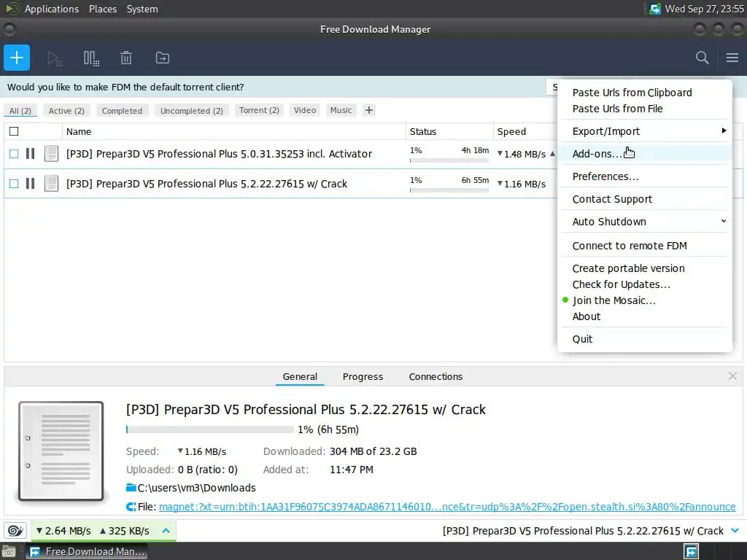Click Free Download Manager taskbar button
The width and height of the screenshot is (747, 560).
(88, 551)
